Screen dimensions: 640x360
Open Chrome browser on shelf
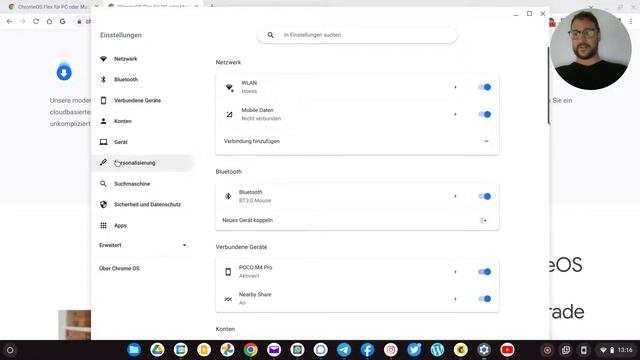pos(251,350)
